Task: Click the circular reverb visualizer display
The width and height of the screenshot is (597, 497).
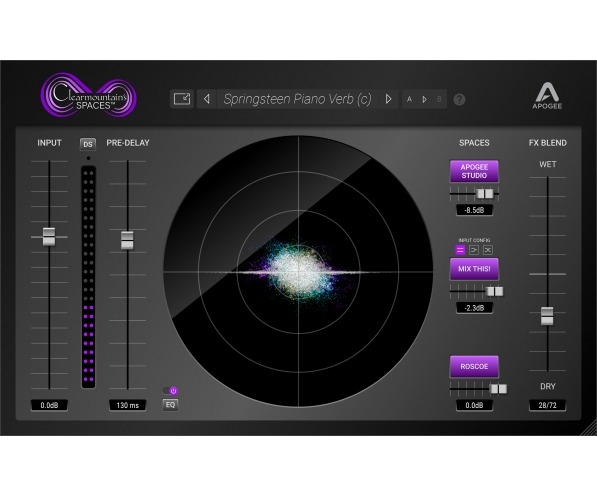Action: click(x=298, y=272)
